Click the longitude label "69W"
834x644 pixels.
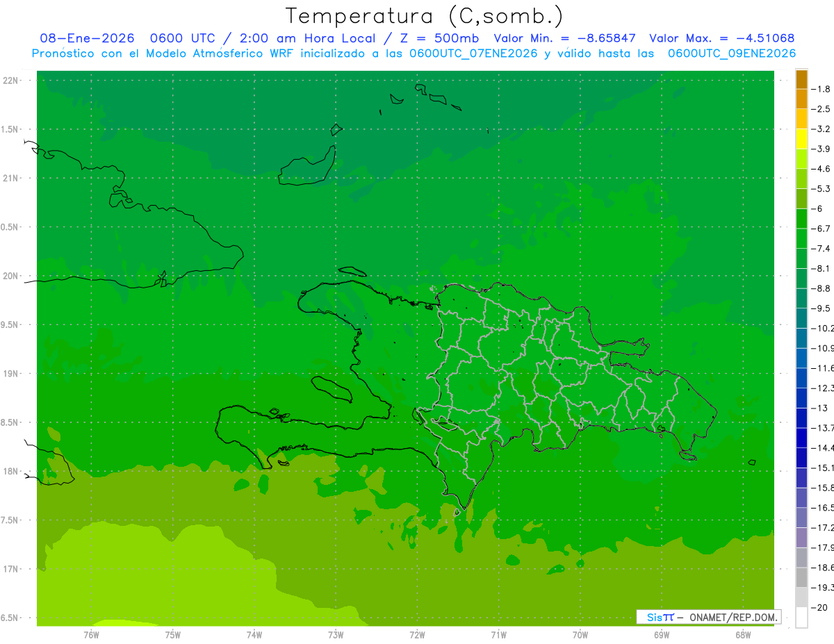tap(662, 635)
